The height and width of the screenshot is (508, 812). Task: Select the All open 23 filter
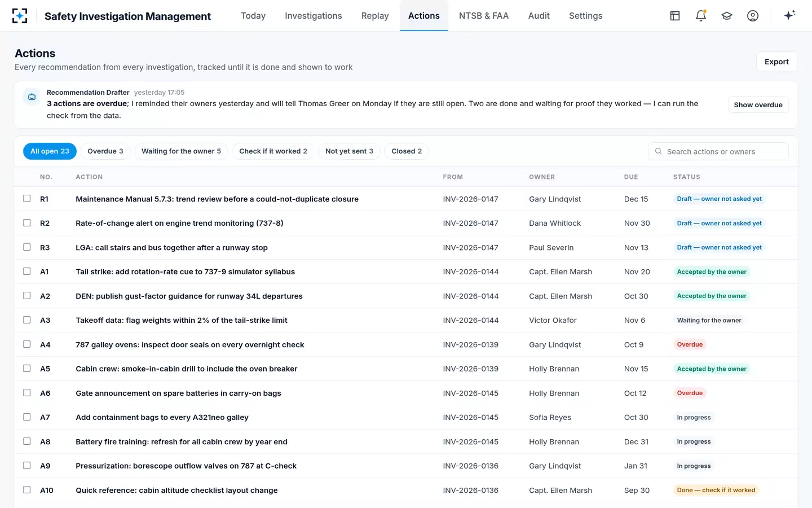pos(50,151)
